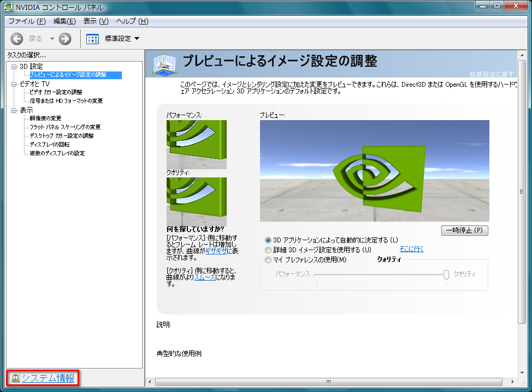This screenshot has height=392, width=532.
Task: Click the スムーズ link
Action: click(x=205, y=277)
